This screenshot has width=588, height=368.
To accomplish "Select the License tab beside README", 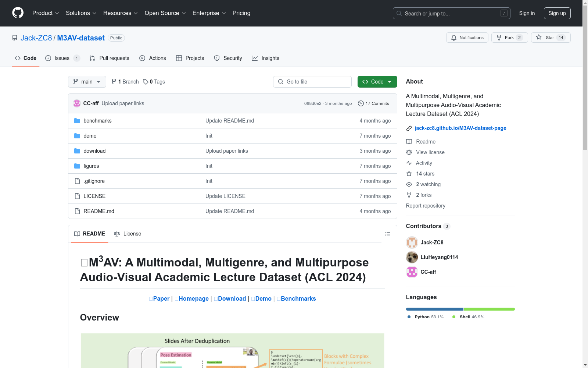I will tap(128, 234).
